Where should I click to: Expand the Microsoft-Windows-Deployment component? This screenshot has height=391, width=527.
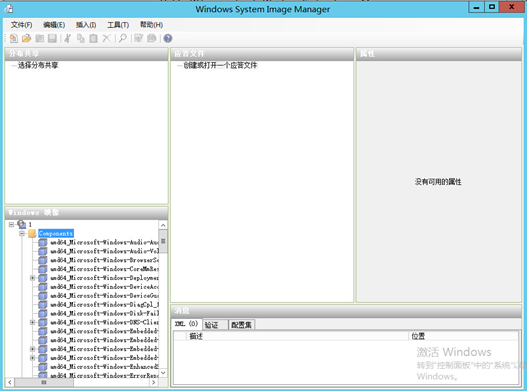coord(33,278)
